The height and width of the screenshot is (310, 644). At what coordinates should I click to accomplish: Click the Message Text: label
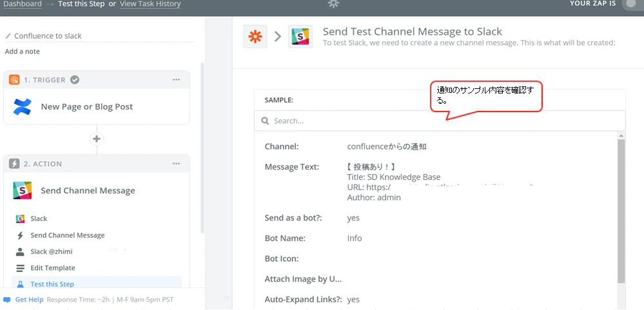[291, 167]
